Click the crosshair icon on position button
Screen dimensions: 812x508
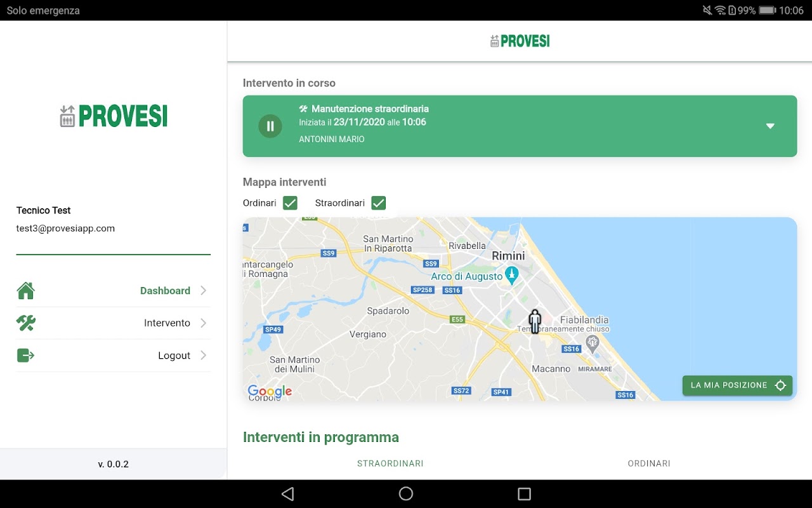click(x=781, y=385)
